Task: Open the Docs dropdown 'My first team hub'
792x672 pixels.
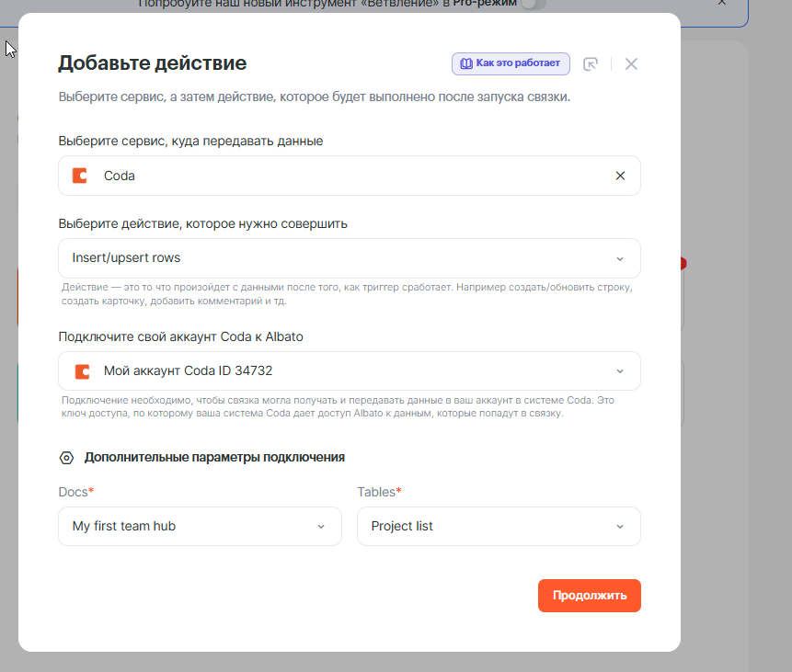Action: pos(199,527)
